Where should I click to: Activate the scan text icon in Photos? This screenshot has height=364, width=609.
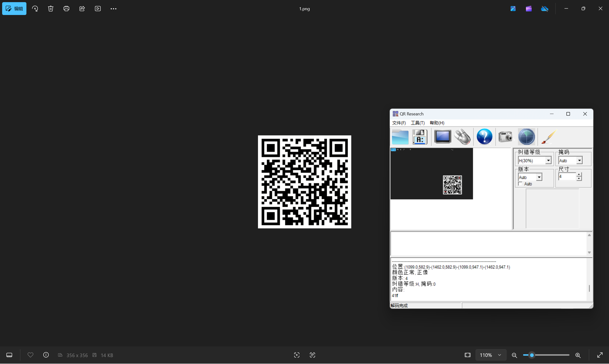point(312,355)
